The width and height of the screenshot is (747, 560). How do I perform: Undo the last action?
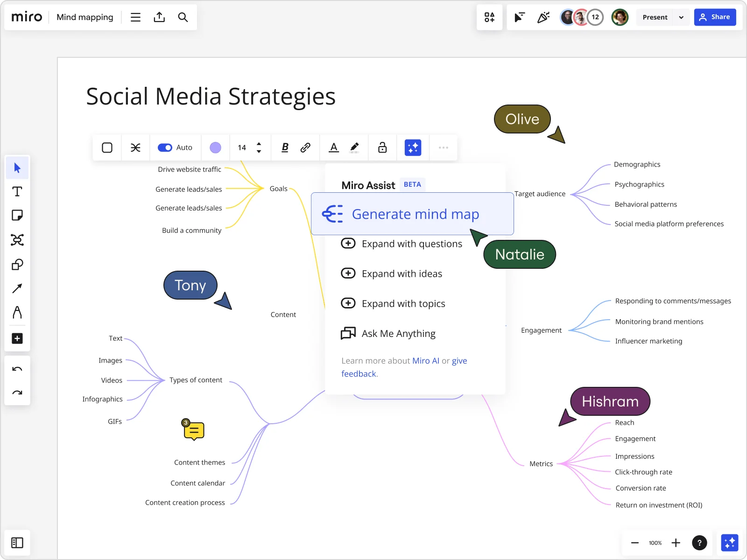(x=17, y=369)
